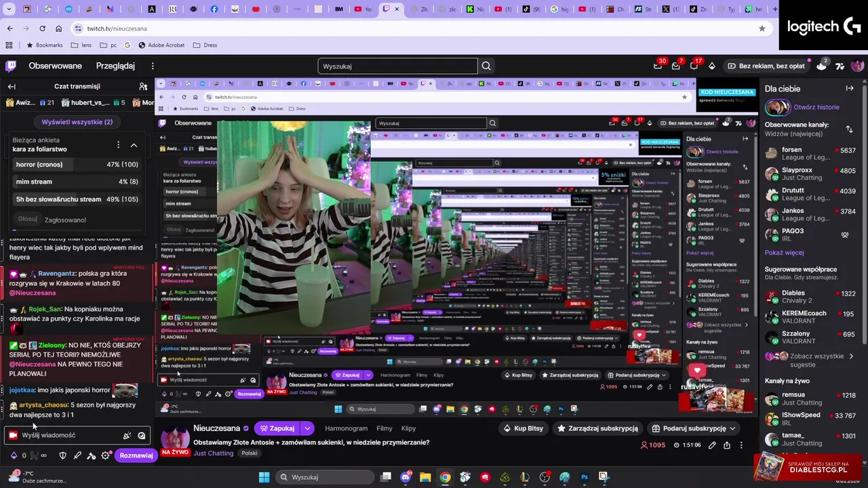Open Filmy tab
This screenshot has height=488, width=868.
[384, 428]
